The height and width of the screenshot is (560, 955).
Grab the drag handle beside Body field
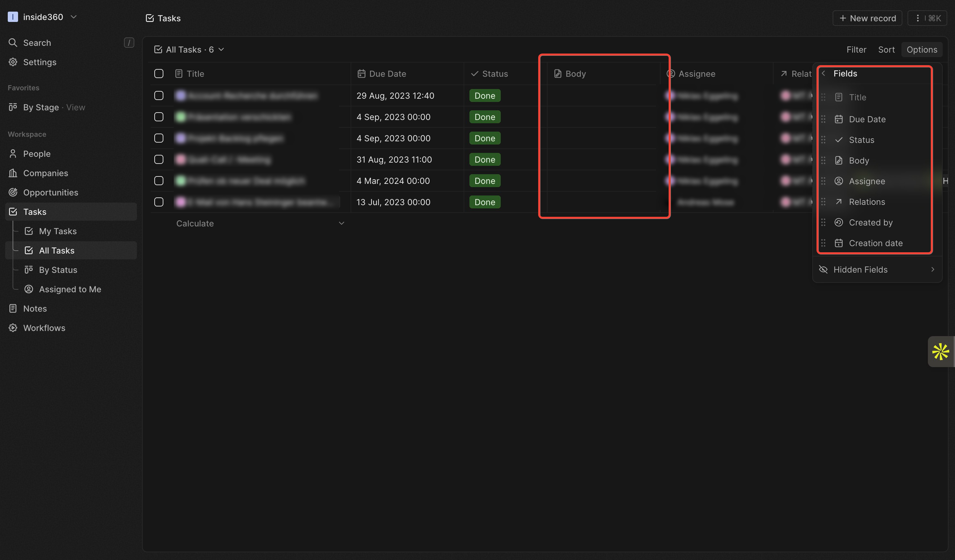point(823,161)
